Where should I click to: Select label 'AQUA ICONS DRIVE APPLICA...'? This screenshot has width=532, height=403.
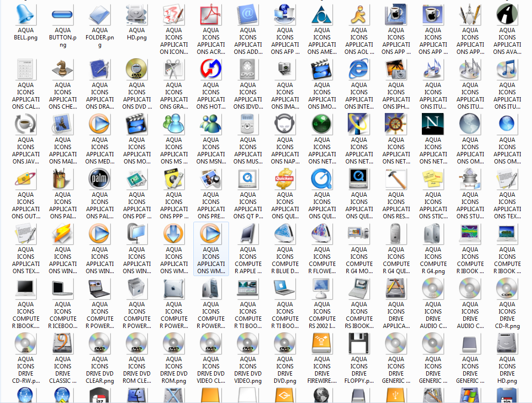[x=396, y=315]
